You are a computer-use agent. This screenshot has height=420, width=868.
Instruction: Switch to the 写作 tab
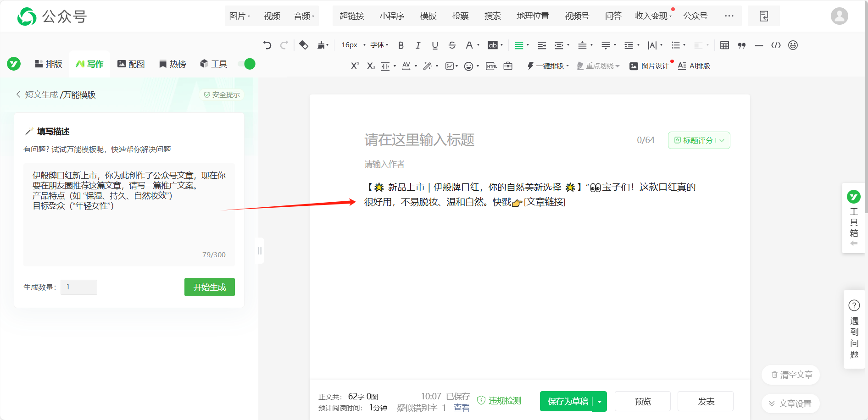90,64
